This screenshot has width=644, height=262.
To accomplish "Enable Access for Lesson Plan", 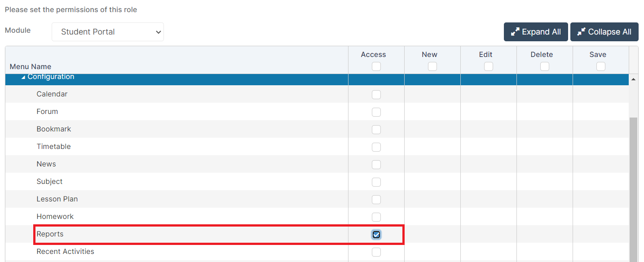I will click(x=376, y=200).
